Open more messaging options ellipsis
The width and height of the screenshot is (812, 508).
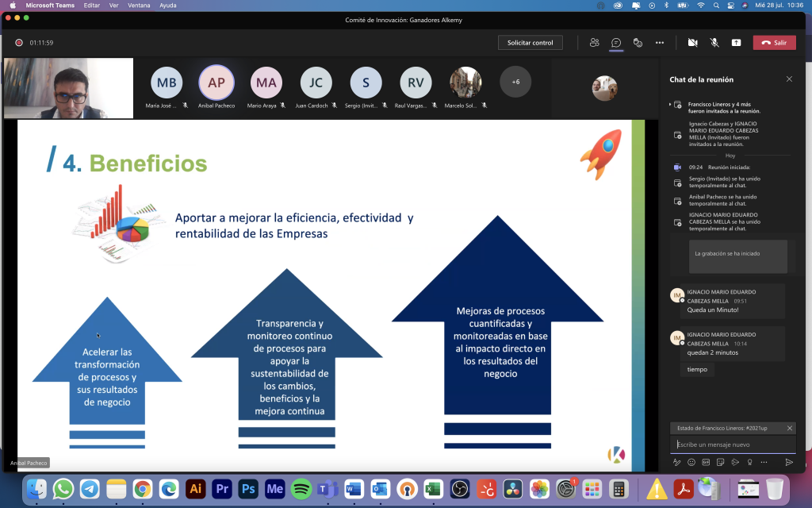tap(764, 462)
